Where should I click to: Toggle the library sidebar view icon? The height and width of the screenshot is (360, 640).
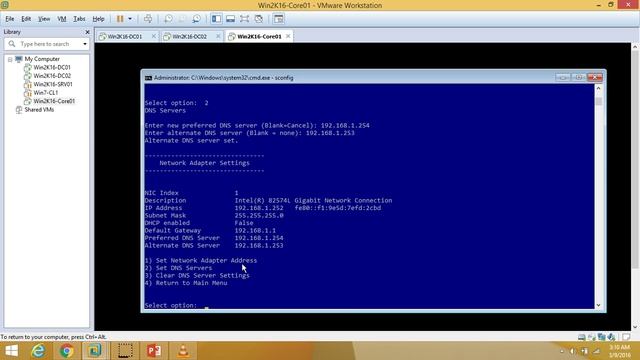tap(216, 19)
